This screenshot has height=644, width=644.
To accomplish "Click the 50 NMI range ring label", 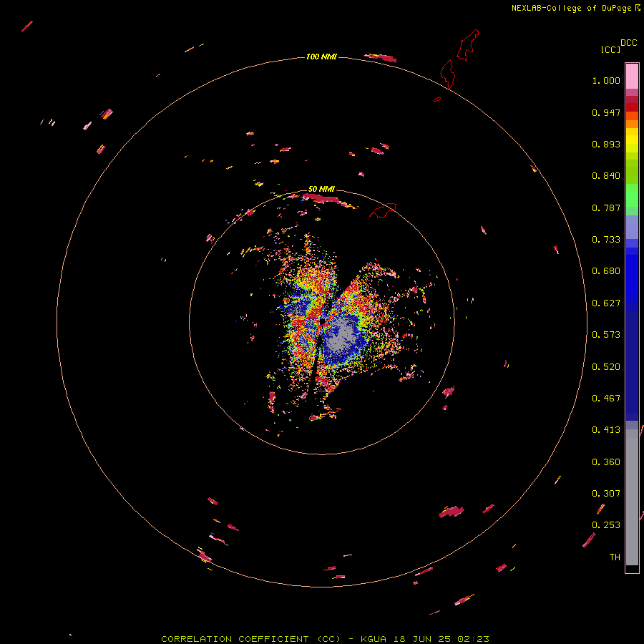I will (321, 190).
